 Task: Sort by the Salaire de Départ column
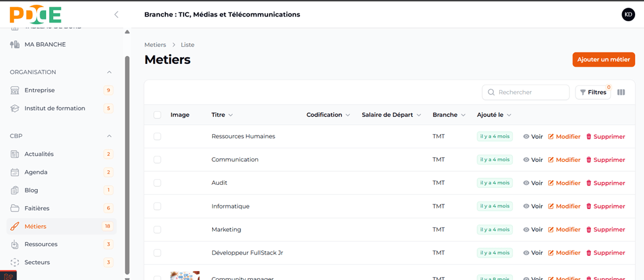click(x=391, y=115)
